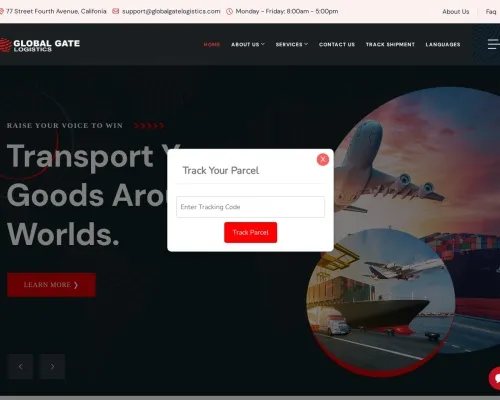Open the Services navigation menu
Screen dimensions: 500x400
289,44
